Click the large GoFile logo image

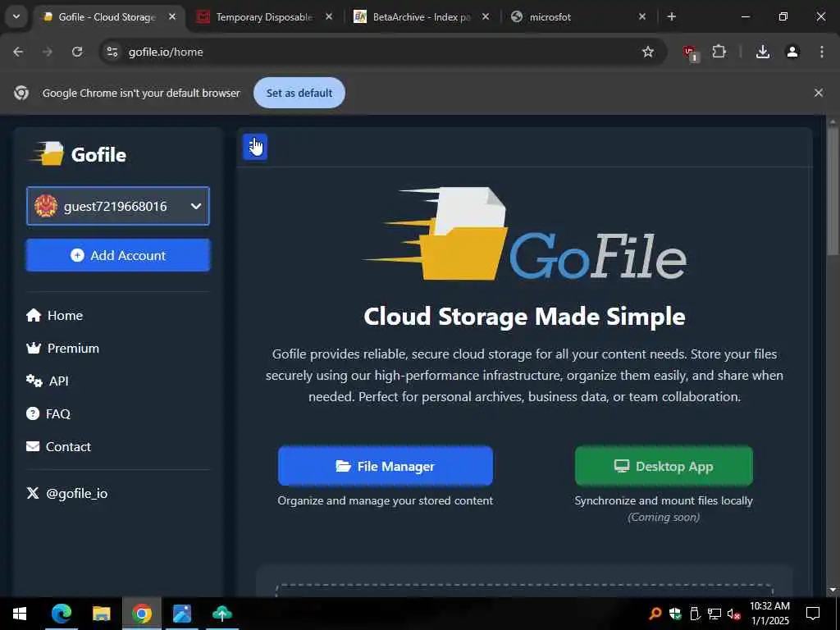pos(525,234)
